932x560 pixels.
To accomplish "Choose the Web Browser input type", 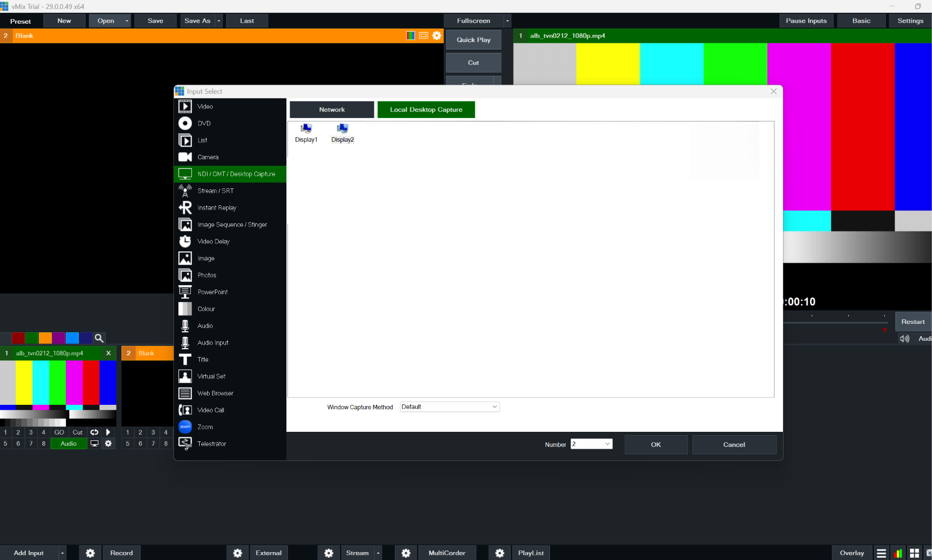I will click(230, 393).
